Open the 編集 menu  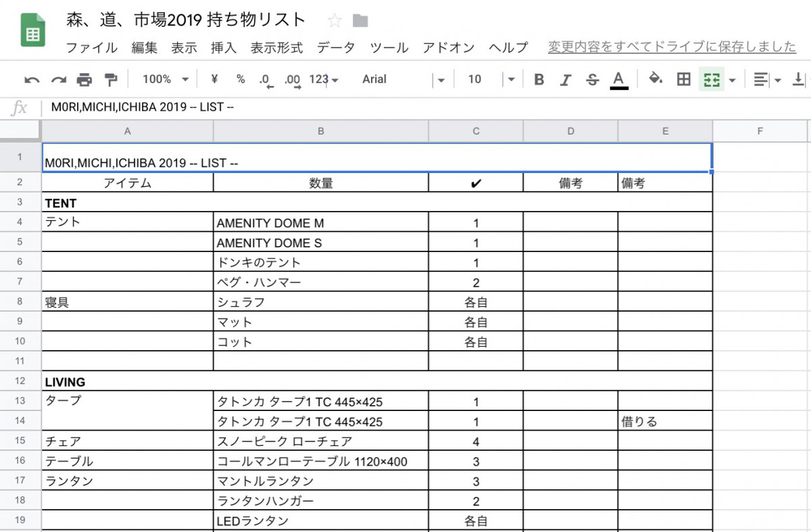coord(144,47)
